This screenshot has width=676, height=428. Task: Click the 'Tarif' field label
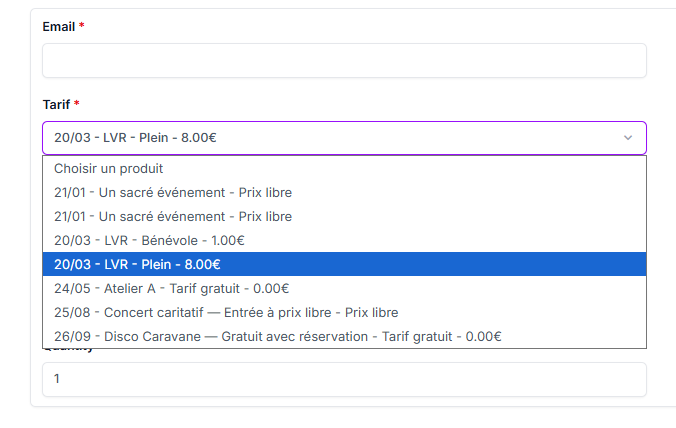coord(56,104)
